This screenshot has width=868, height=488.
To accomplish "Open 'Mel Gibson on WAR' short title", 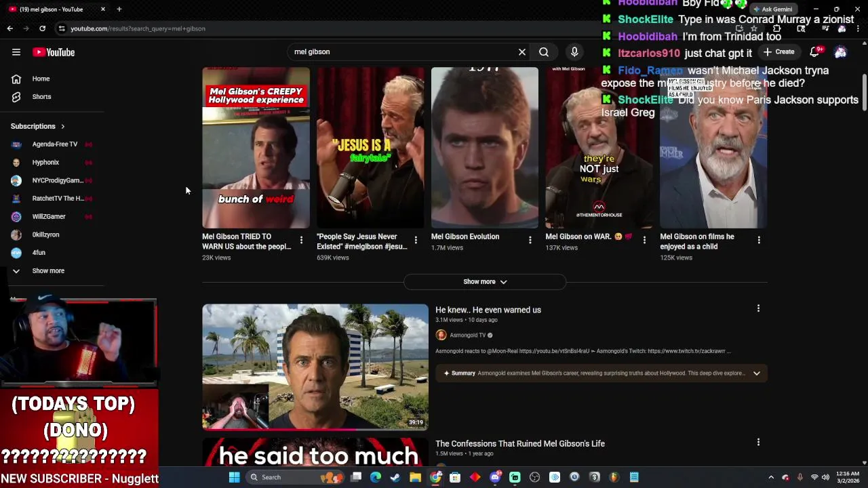I will [x=589, y=237].
